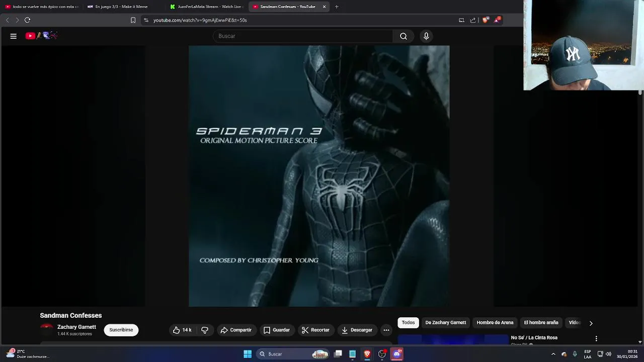The image size is (644, 362).
Task: Reload the current page
Action: [28, 20]
